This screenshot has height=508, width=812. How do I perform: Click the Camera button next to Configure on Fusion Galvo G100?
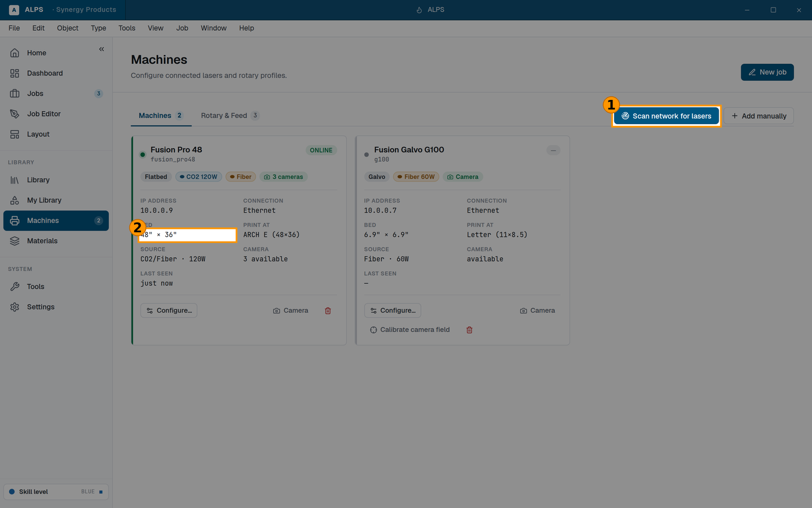coord(538,311)
